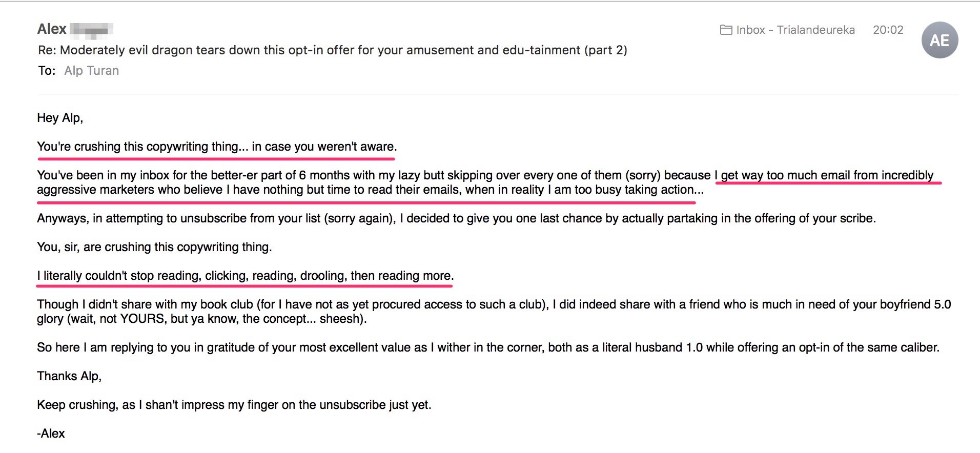Click the sentence beginning Keep crushing
Viewport: 980px width, 453px height.
coord(234,405)
